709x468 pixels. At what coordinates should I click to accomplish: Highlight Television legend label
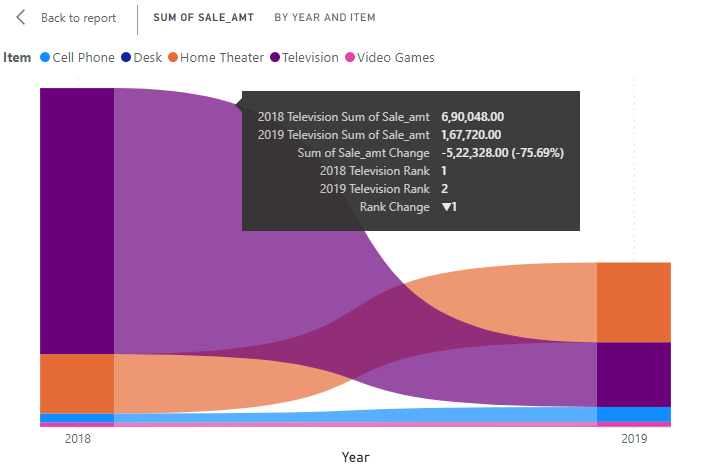[310, 58]
